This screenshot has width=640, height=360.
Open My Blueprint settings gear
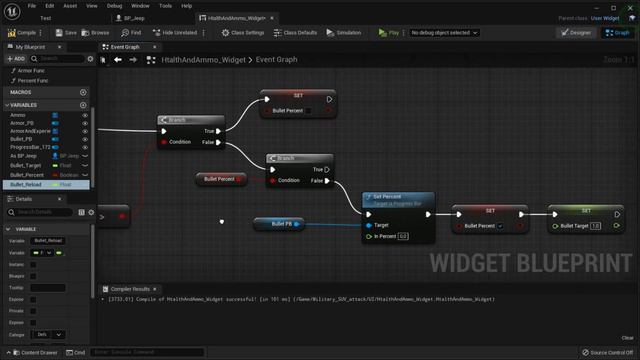[90, 59]
